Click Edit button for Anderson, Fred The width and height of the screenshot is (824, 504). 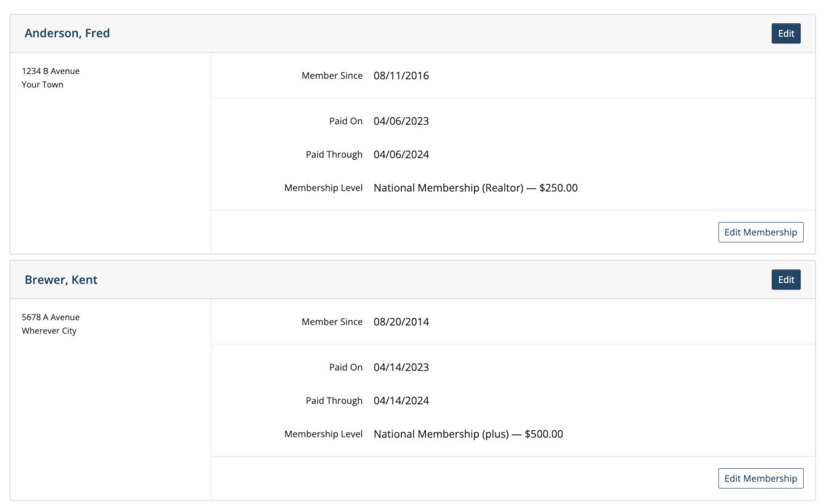[x=785, y=33]
